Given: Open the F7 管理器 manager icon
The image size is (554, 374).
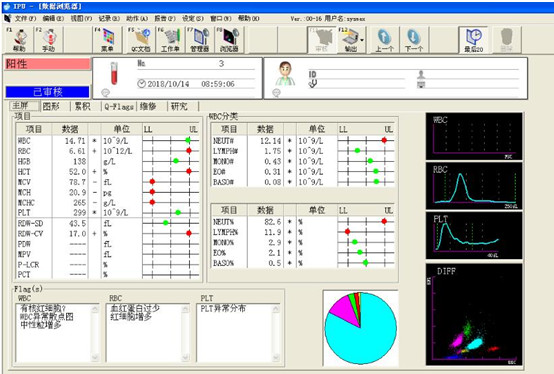Looking at the screenshot, I should click(199, 40).
